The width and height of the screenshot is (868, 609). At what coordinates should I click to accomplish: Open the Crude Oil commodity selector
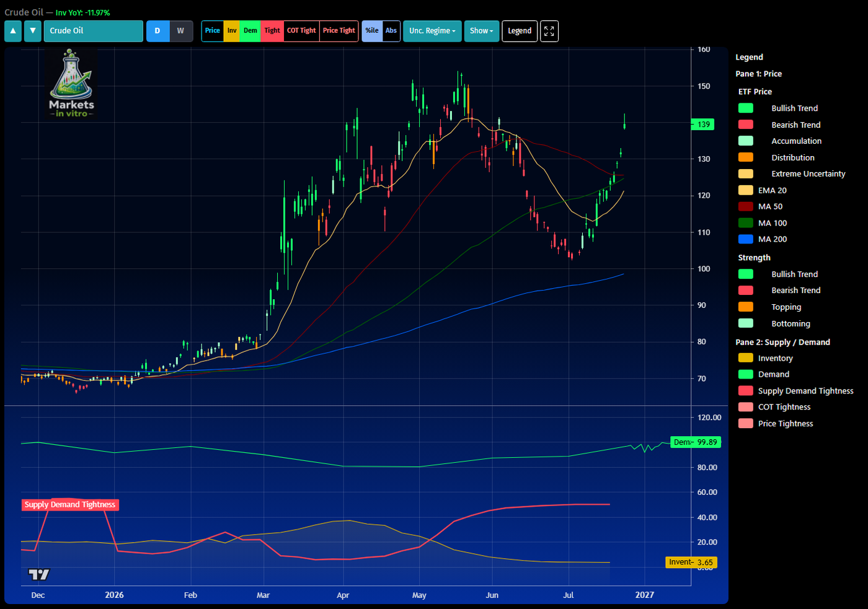tap(94, 31)
